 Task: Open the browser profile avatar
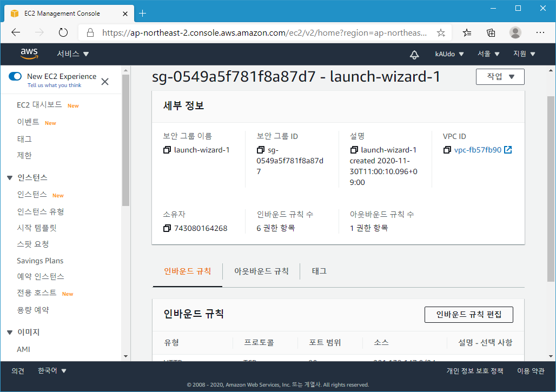[x=515, y=32]
